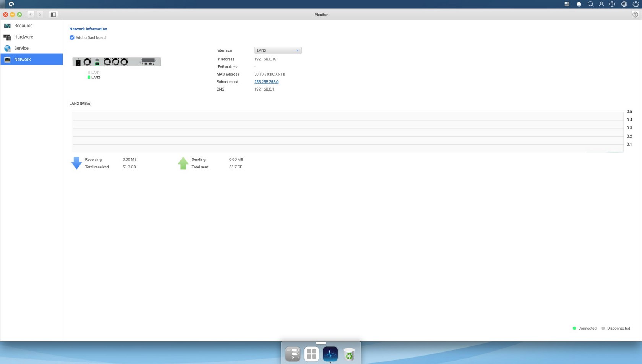Click the blue Receiving arrow
Viewport: 642px width, 364px height.
pyautogui.click(x=76, y=163)
